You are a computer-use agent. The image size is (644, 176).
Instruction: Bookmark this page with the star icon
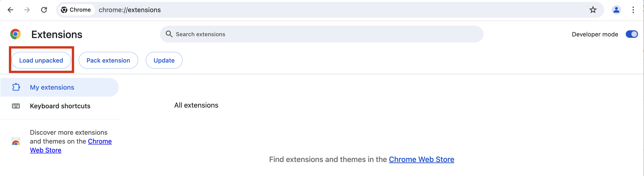click(x=593, y=10)
